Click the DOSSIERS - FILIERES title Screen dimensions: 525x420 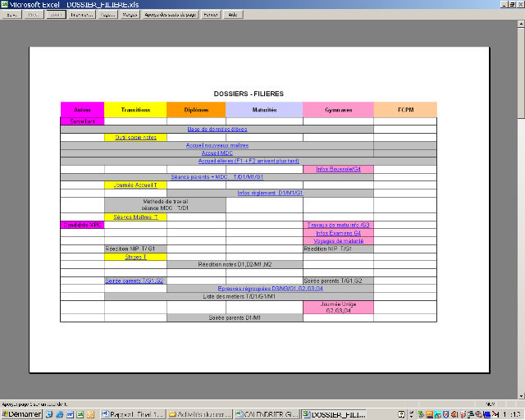[249, 94]
